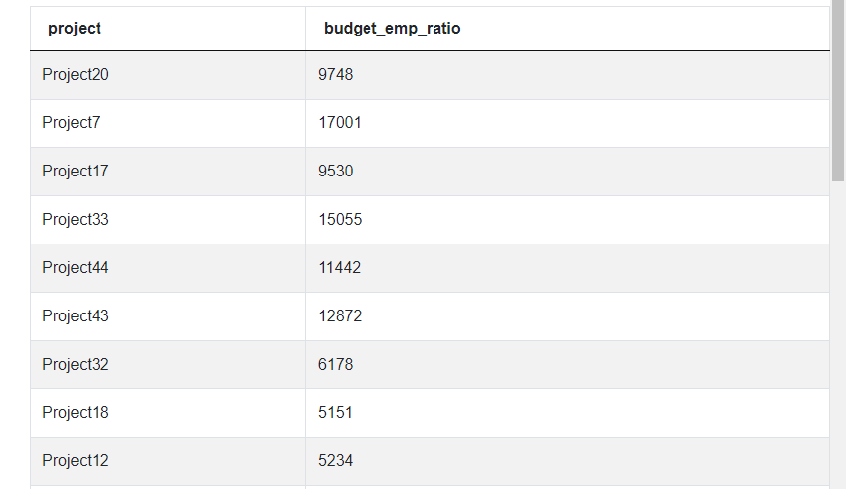Click the project column header
868x489 pixels.
[x=167, y=29]
